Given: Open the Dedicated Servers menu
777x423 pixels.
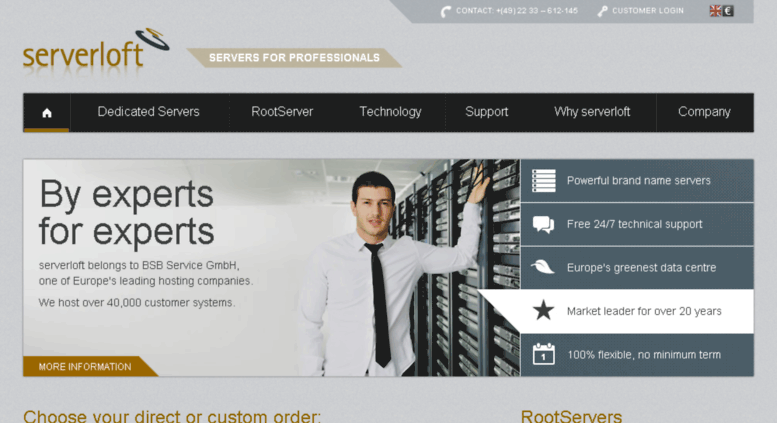Looking at the screenshot, I should [148, 112].
